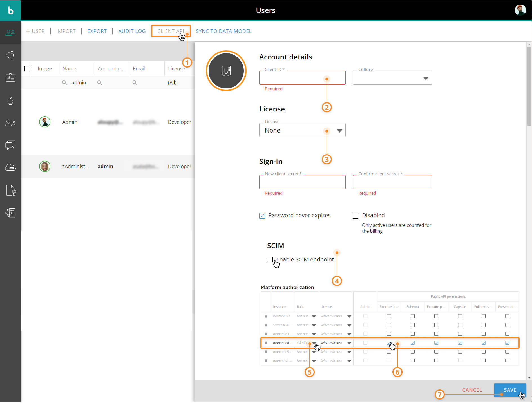Open the chat bubbles icon in sidebar
The height and width of the screenshot is (403, 532).
click(x=10, y=145)
